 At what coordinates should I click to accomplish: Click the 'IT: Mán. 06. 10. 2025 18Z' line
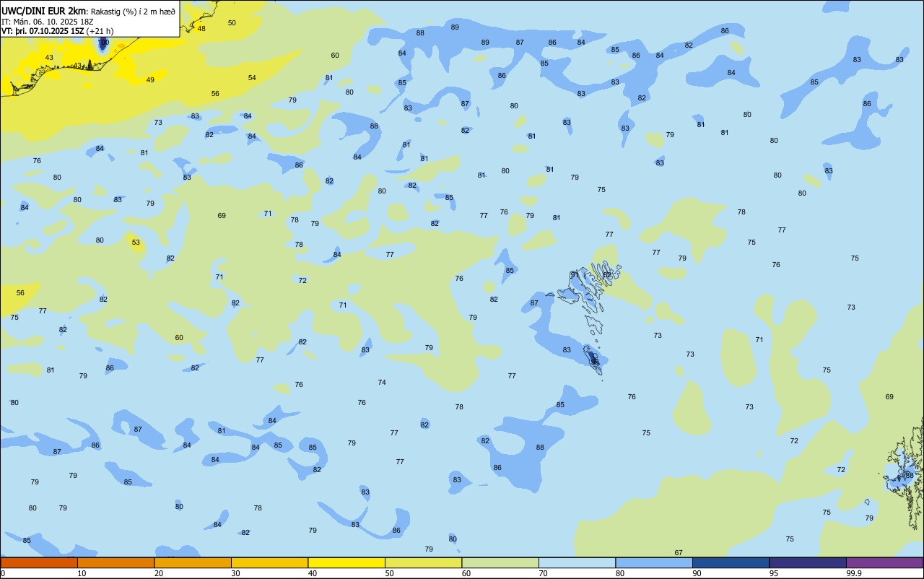[47, 22]
